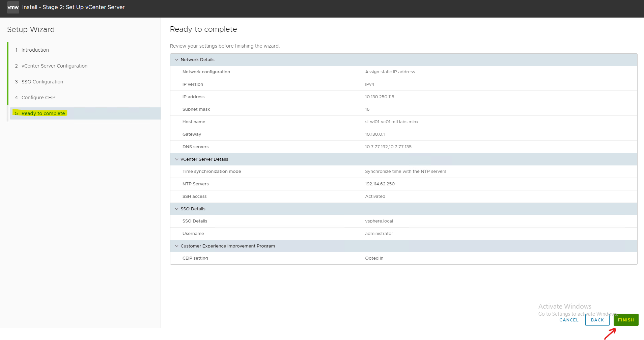The height and width of the screenshot is (340, 644).
Task: Click the IP address value 10.130.250.115
Action: (380, 97)
